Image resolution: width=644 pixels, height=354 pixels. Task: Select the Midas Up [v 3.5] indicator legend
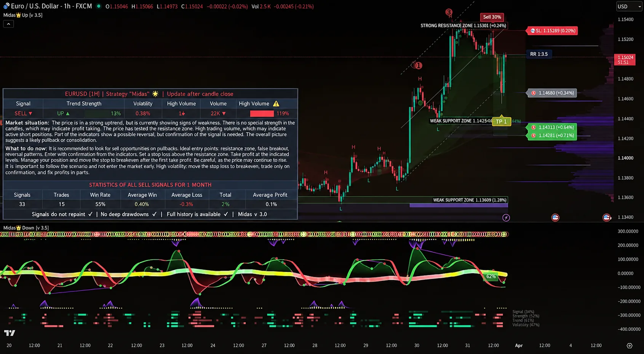[23, 15]
